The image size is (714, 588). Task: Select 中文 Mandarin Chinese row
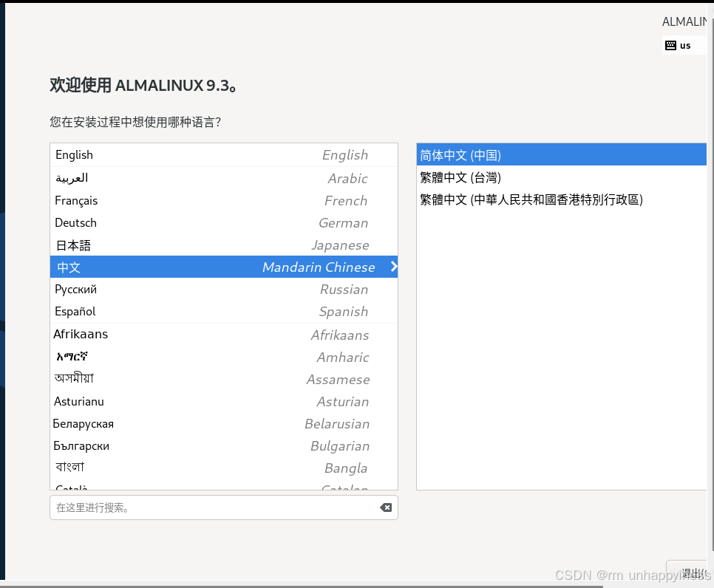[223, 267]
